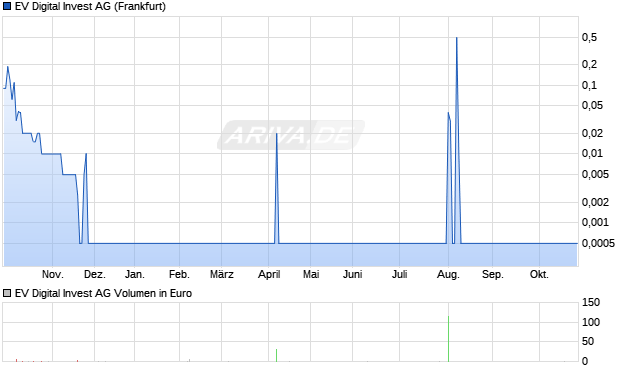
Task: Click the 'März' month label
Action: pyautogui.click(x=221, y=274)
